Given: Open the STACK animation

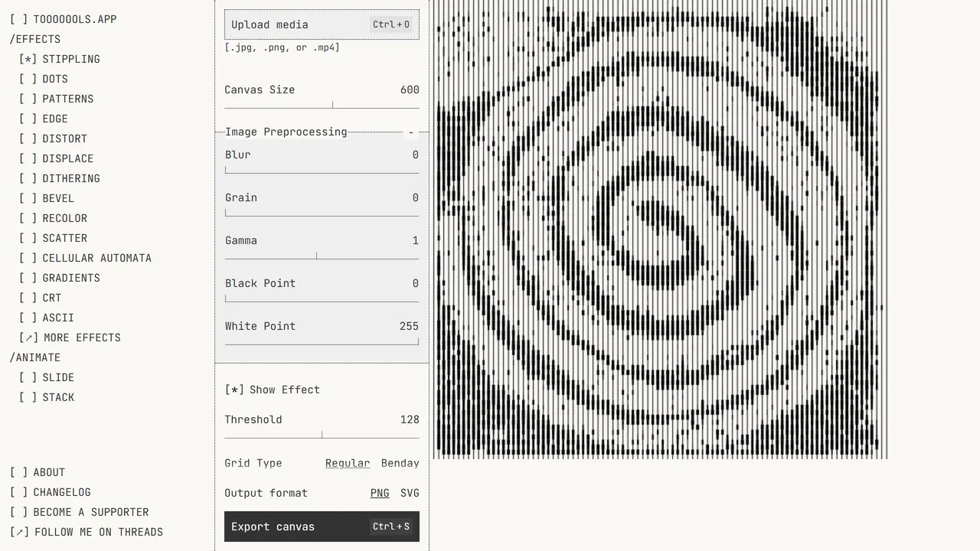Looking at the screenshot, I should [47, 397].
